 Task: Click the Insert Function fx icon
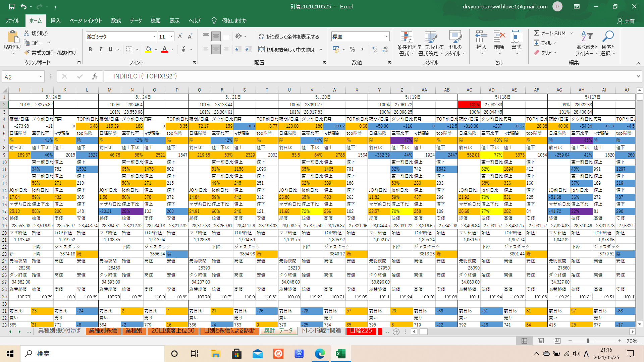[95, 76]
